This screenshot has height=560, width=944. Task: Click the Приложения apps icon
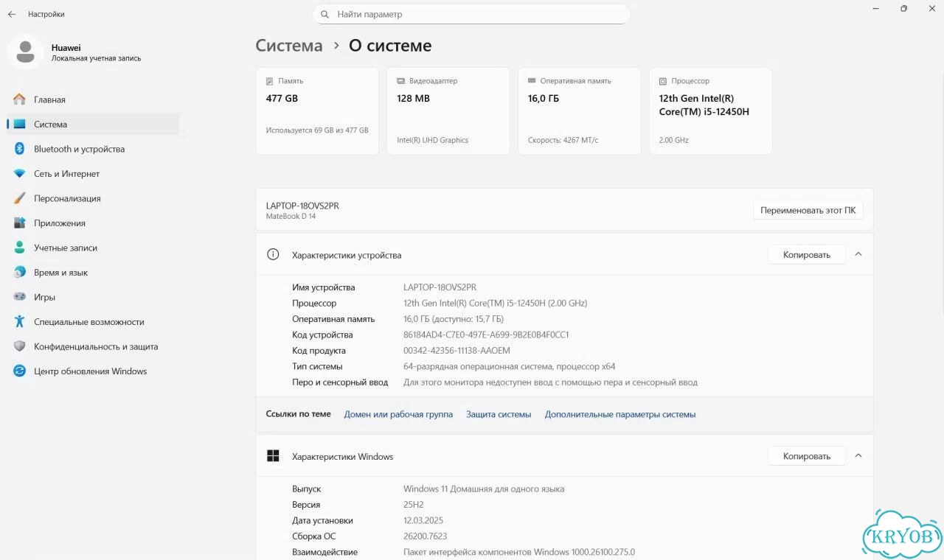coord(20,223)
